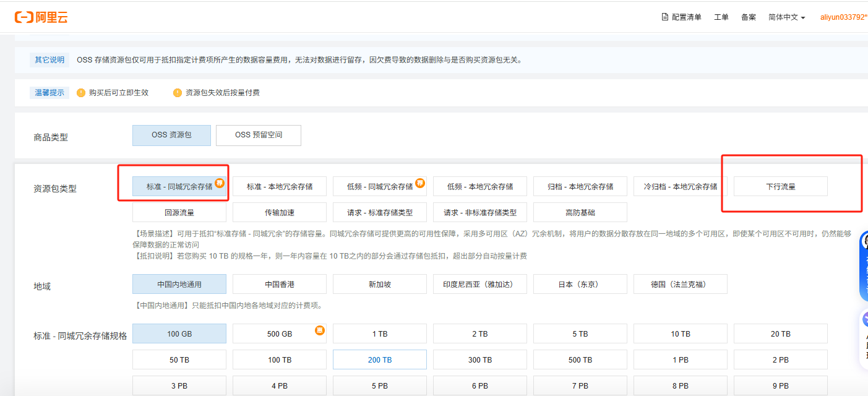Choose the 100 TB specification
This screenshot has height=396, width=868.
280,359
